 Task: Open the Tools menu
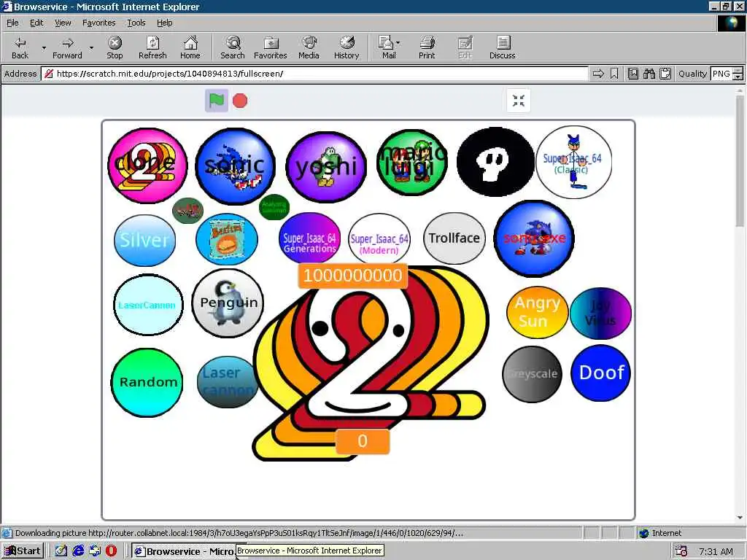pyautogui.click(x=136, y=23)
